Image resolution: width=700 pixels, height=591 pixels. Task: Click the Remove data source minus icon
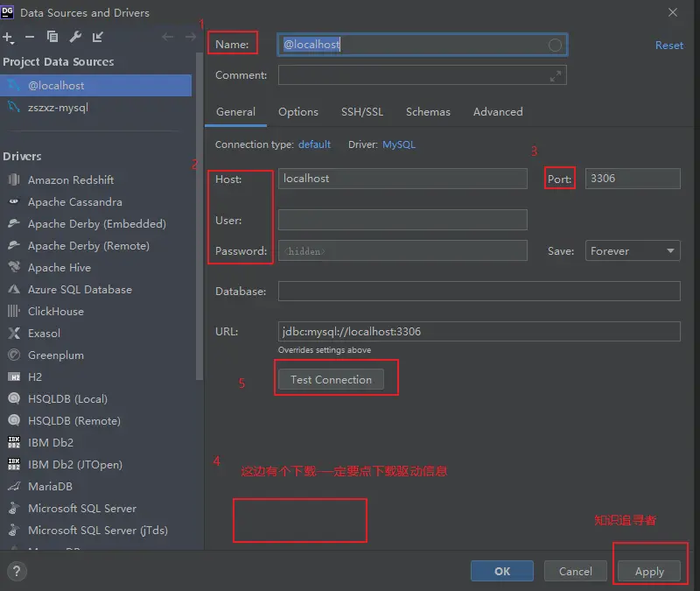pyautogui.click(x=30, y=37)
